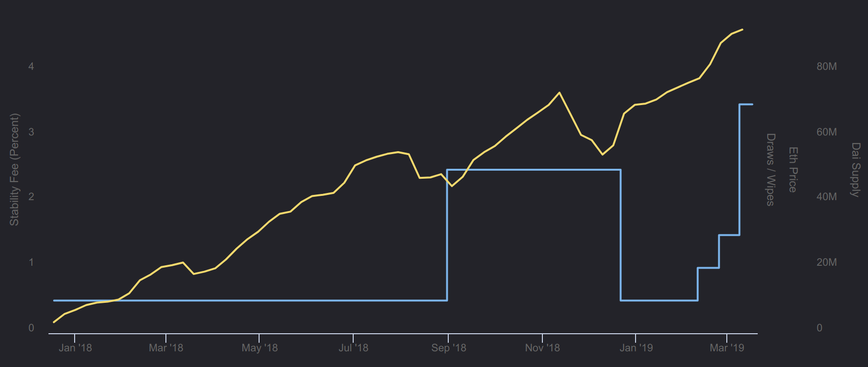Select the 'Sep '18' date label
868x367 pixels.
448,348
